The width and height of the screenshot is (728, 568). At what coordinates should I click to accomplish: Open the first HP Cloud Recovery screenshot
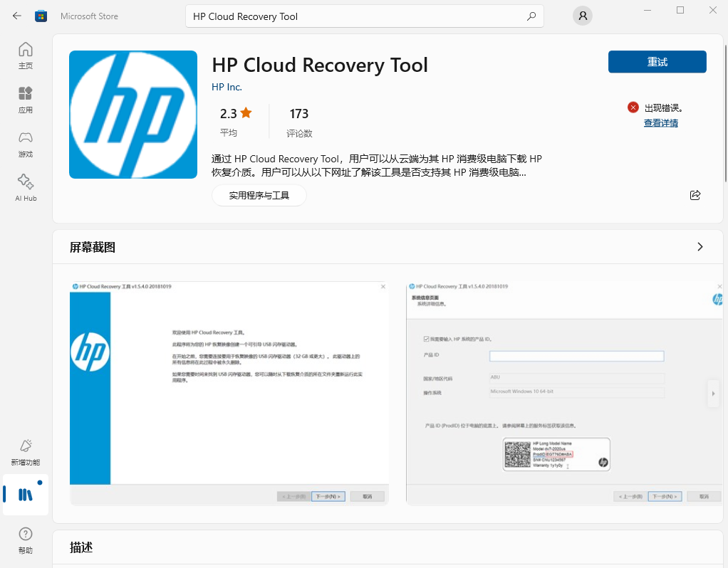pyautogui.click(x=228, y=390)
